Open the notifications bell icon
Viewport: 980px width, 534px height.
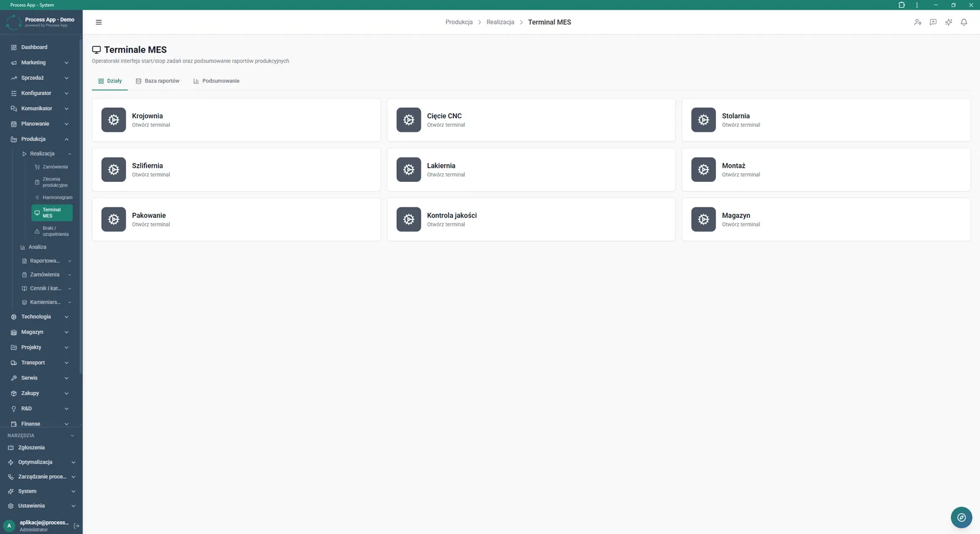click(x=963, y=22)
